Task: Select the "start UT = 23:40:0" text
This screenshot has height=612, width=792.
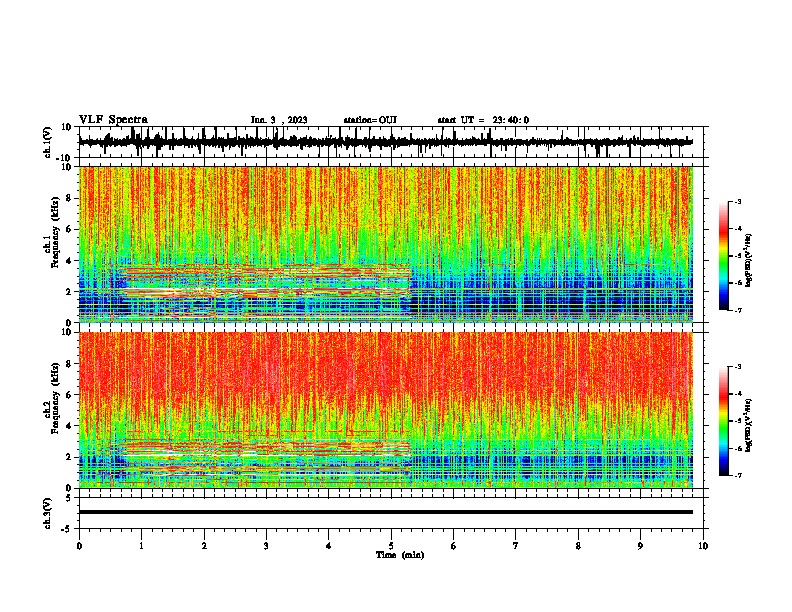Action: point(483,120)
